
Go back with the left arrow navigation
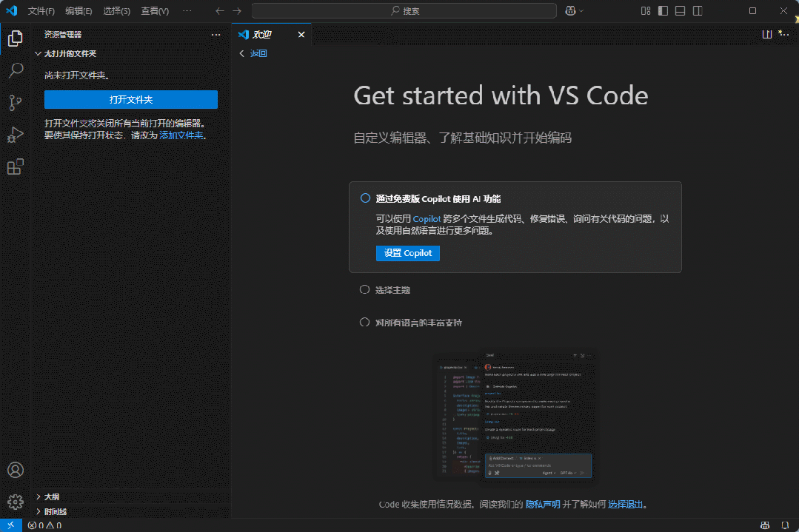pos(220,10)
